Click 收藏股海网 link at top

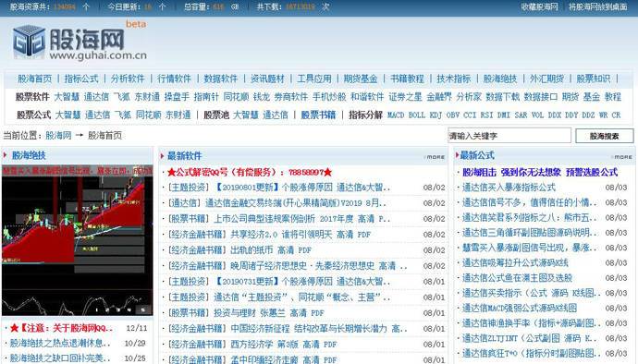[x=540, y=6]
